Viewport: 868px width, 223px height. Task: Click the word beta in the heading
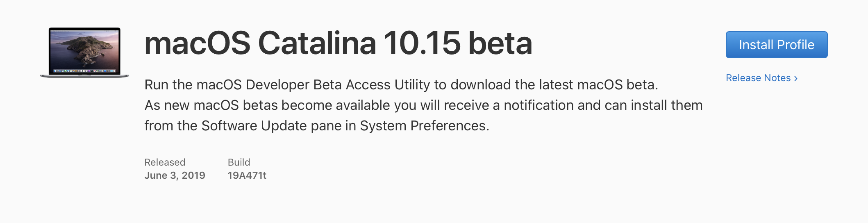500,43
